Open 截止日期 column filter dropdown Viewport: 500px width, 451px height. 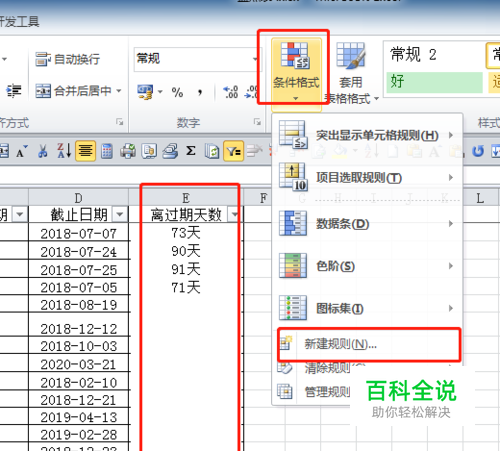(x=120, y=214)
